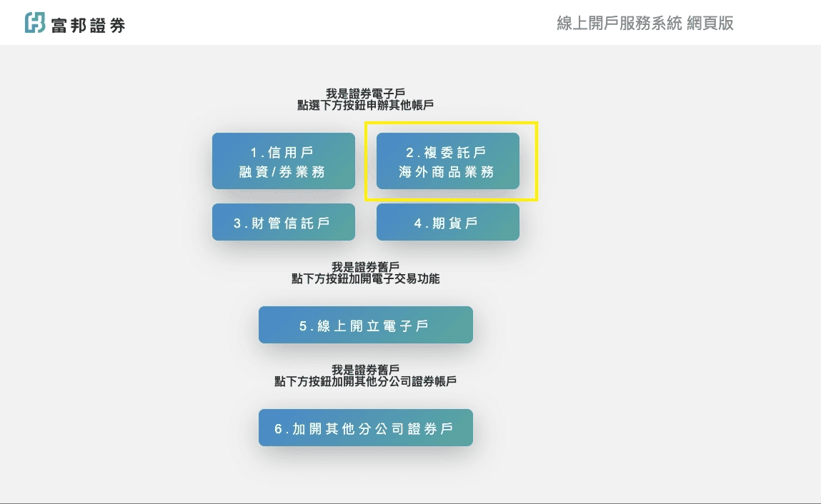Choose the 3.財管信託戶 button

(283, 222)
